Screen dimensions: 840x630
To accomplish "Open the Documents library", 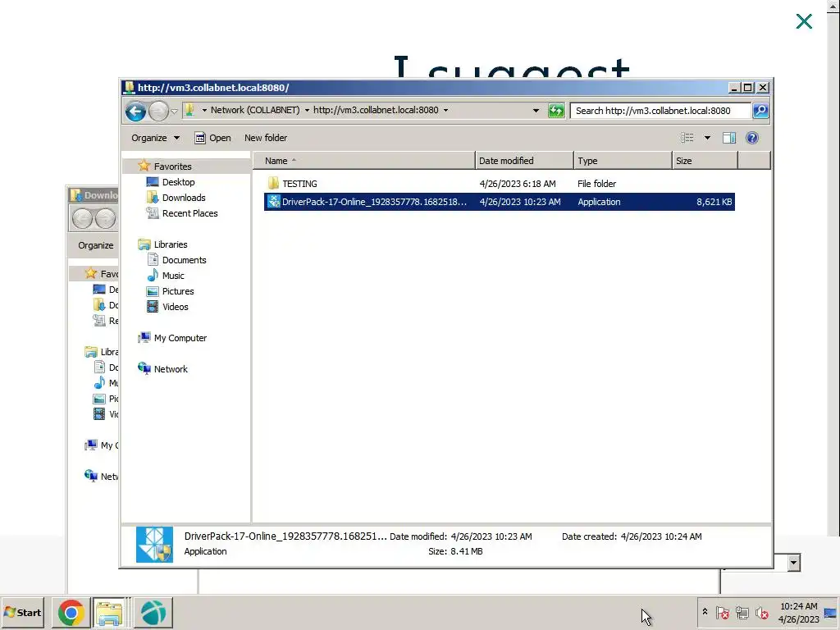I will (x=185, y=260).
